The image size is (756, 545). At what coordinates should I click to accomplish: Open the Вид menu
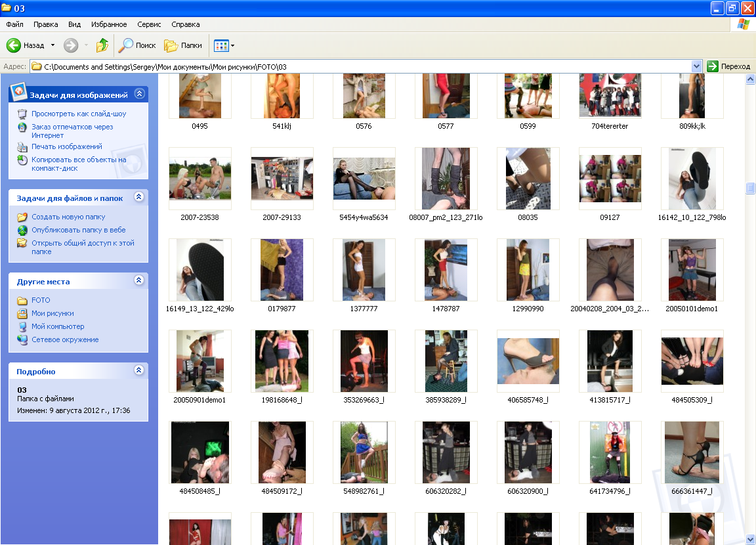point(74,24)
